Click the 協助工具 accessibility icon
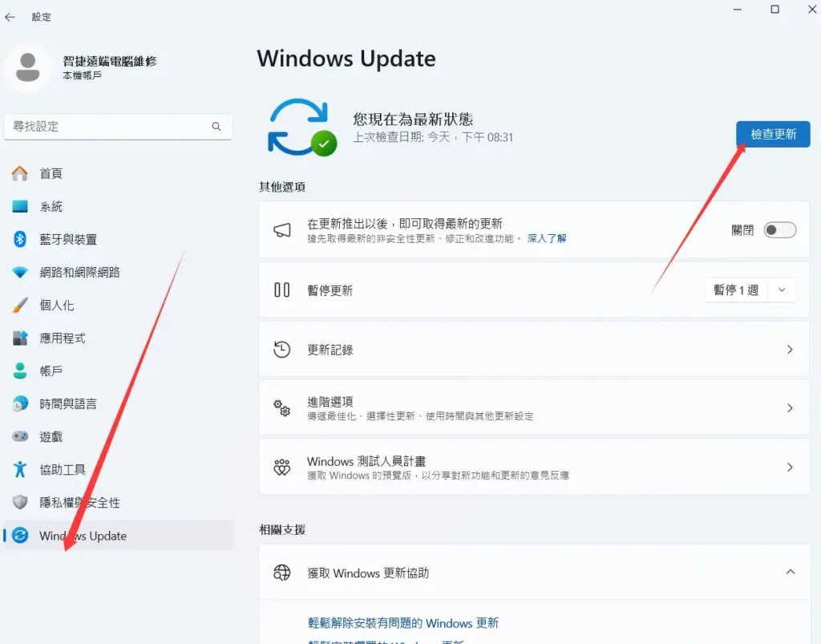821x644 pixels. click(20, 470)
